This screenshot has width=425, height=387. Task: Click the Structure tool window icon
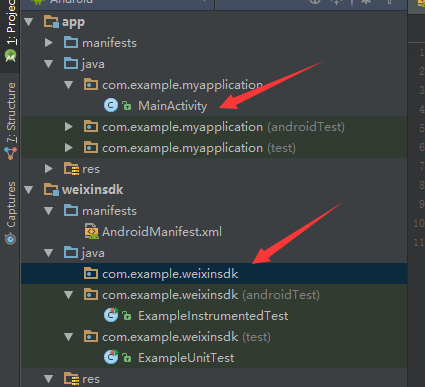[x=10, y=153]
